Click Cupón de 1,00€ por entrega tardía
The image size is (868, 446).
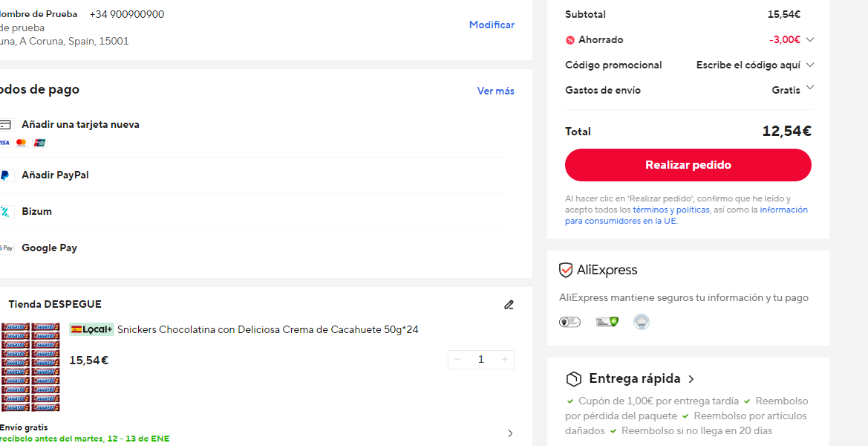[658, 401]
